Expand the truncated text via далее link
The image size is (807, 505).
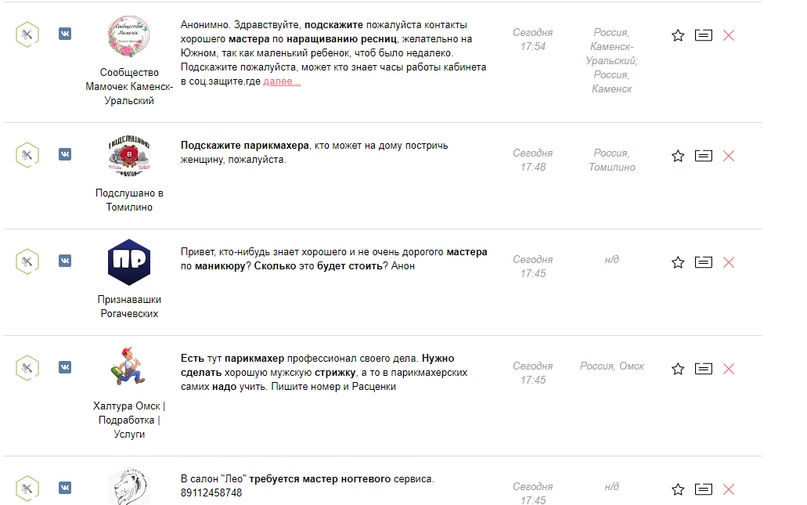pos(282,81)
